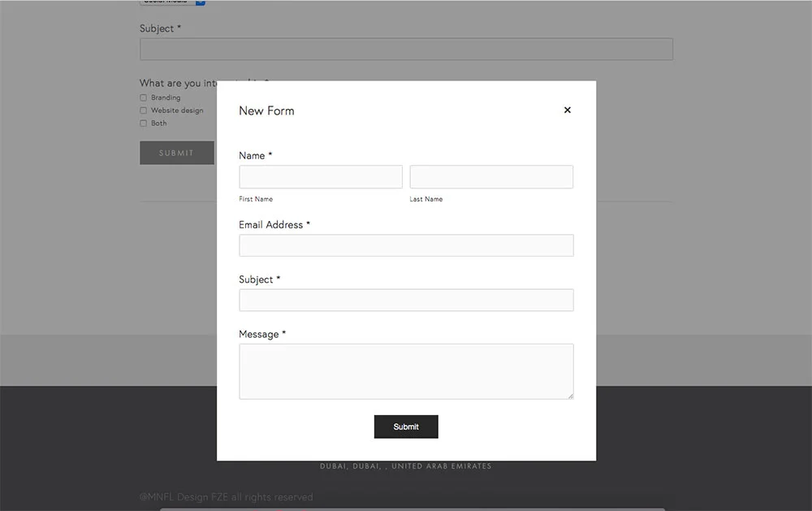Click the resize handle of Message text area
This screenshot has width=812, height=511.
[570, 396]
